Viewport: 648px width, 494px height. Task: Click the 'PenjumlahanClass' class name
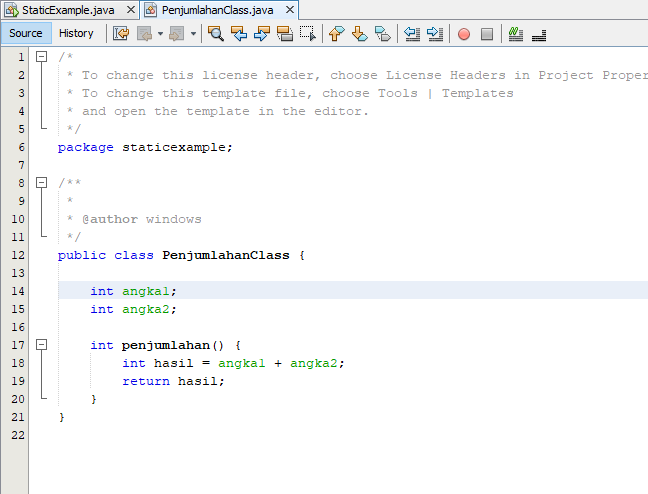pyautogui.click(x=226, y=255)
